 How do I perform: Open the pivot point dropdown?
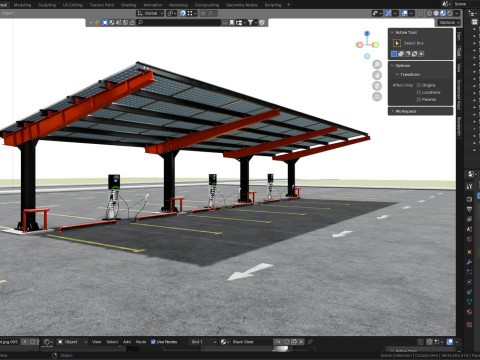(172, 13)
